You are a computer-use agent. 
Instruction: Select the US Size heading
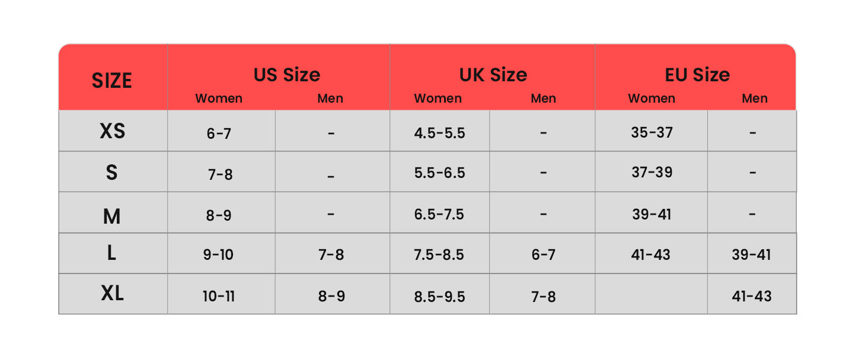(287, 75)
